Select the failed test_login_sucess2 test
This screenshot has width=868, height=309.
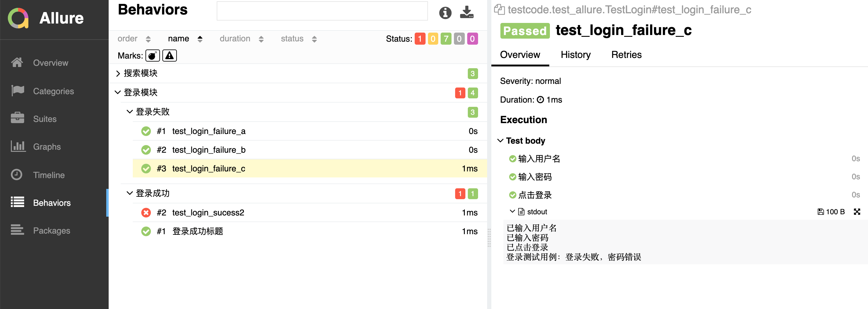[x=208, y=213]
